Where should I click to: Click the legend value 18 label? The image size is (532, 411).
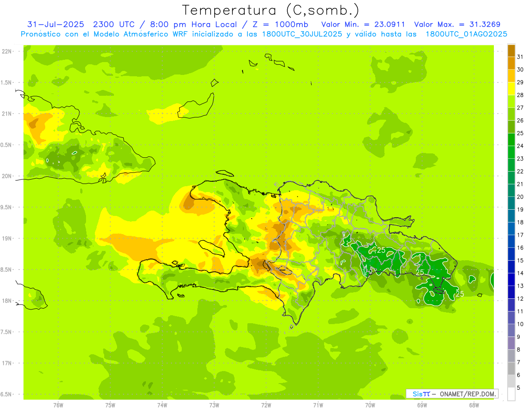tap(520, 222)
